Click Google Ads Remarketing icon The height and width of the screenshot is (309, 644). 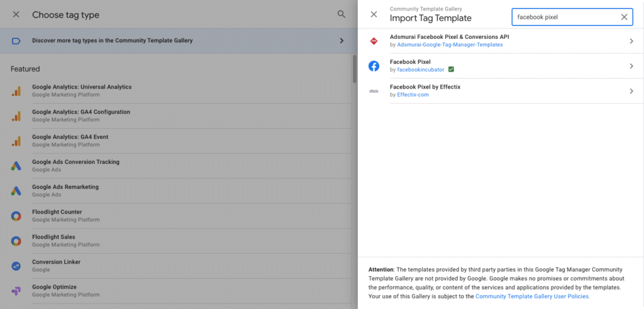[x=16, y=191]
